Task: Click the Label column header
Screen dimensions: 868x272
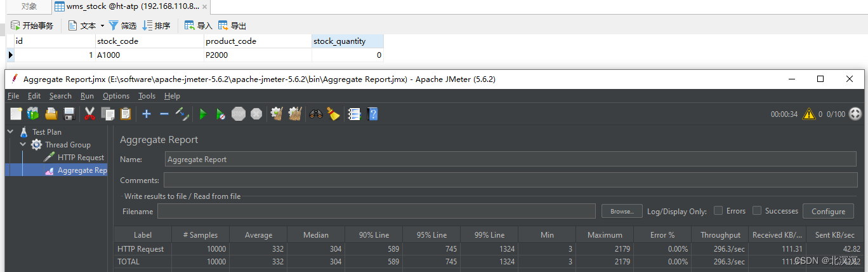Action: click(143, 235)
